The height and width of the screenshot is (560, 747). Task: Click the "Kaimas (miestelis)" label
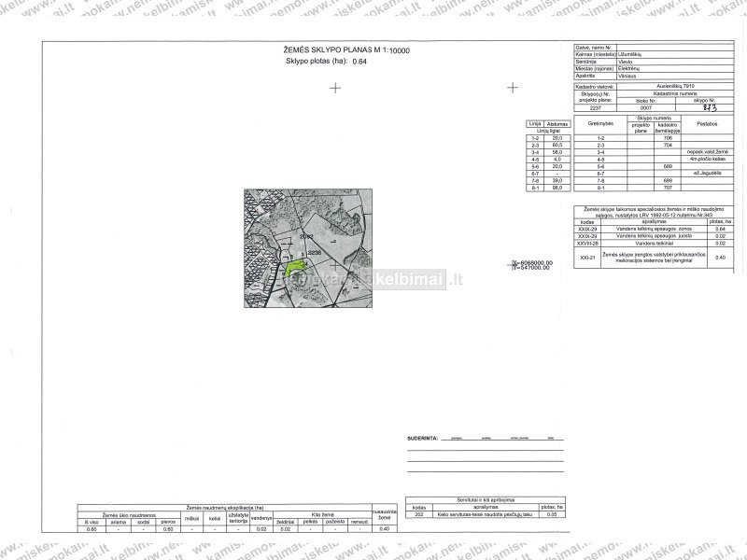click(596, 54)
